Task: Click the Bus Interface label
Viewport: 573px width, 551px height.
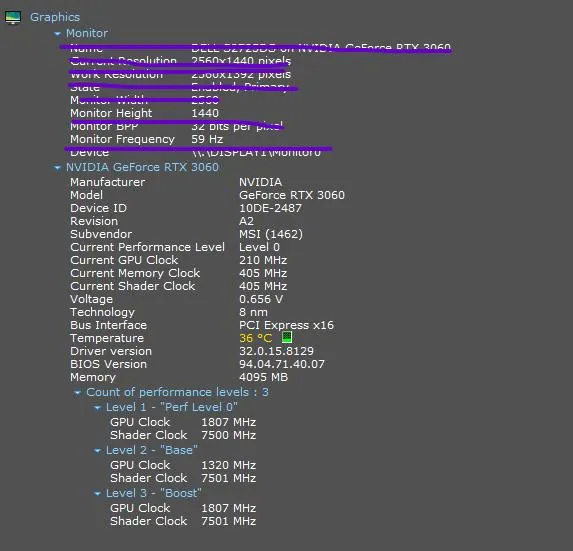Action: pos(109,325)
